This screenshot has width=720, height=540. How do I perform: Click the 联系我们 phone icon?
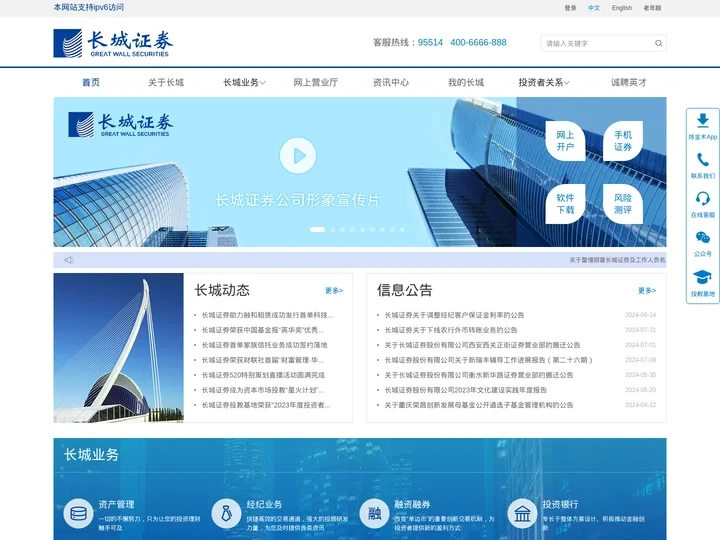[x=703, y=159]
